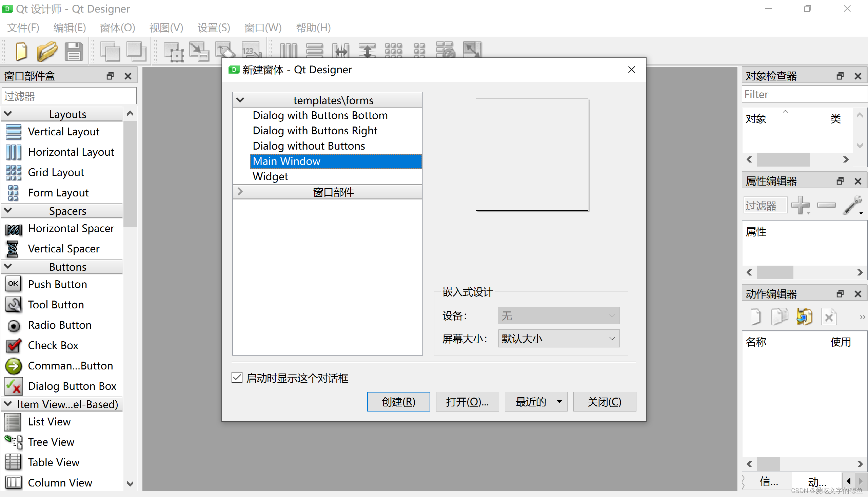
Task: Click the New form toolbar icon
Action: [x=21, y=51]
